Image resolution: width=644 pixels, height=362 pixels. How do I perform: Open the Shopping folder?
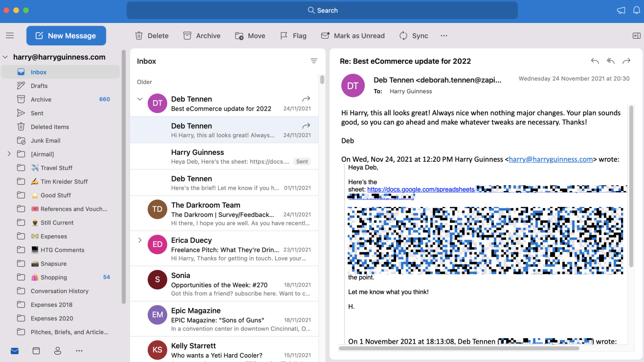[x=60, y=277]
